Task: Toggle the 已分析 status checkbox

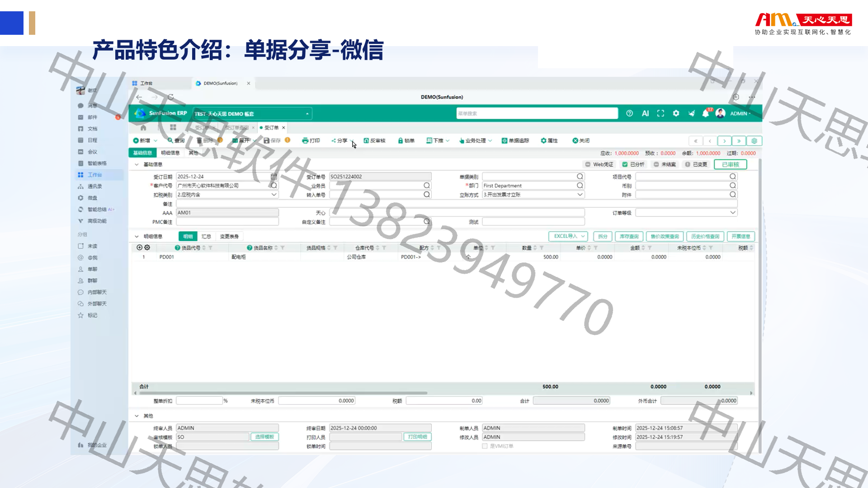Action: 625,164
